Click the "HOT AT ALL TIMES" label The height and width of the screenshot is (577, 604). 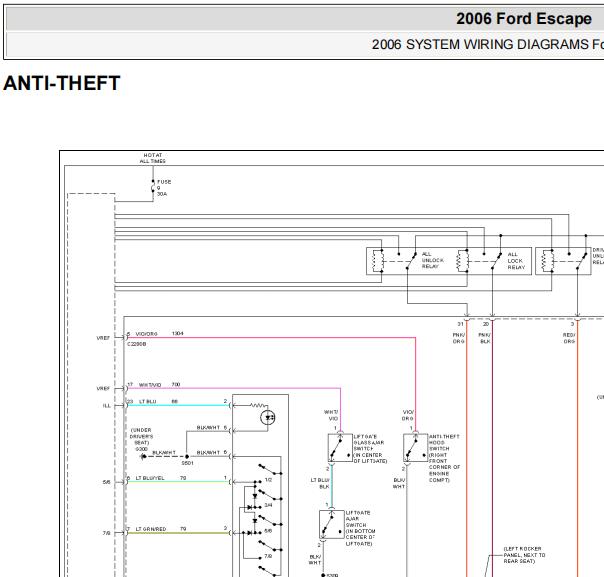click(153, 158)
